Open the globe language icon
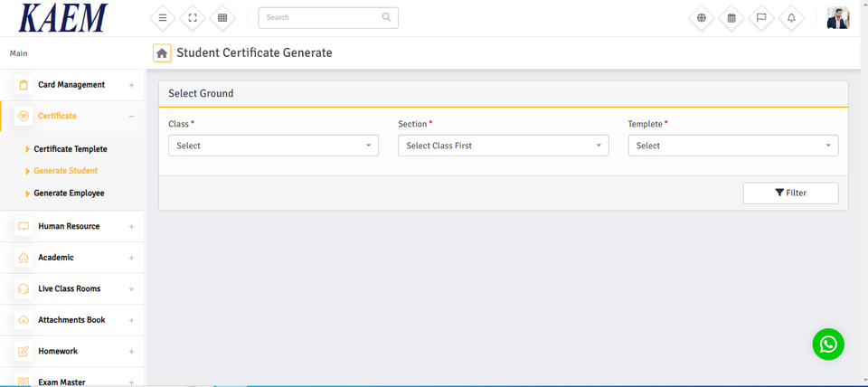This screenshot has width=868, height=387. pos(702,18)
